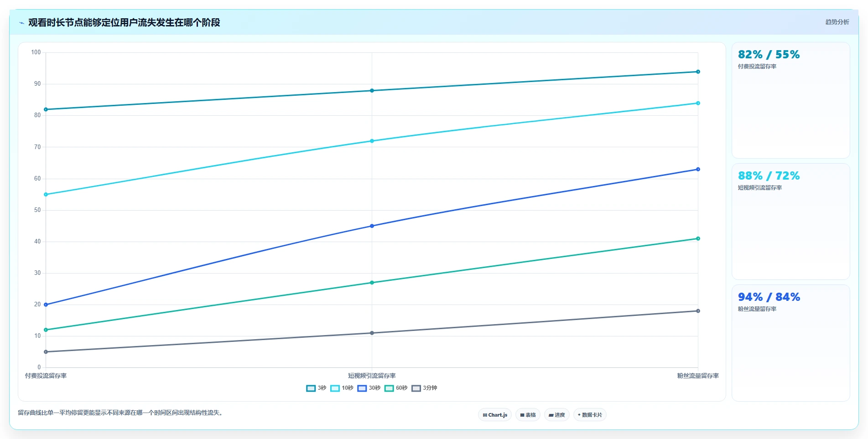868x439 pixels.
Task: Click the y-axis tick label 90
Action: coord(37,84)
